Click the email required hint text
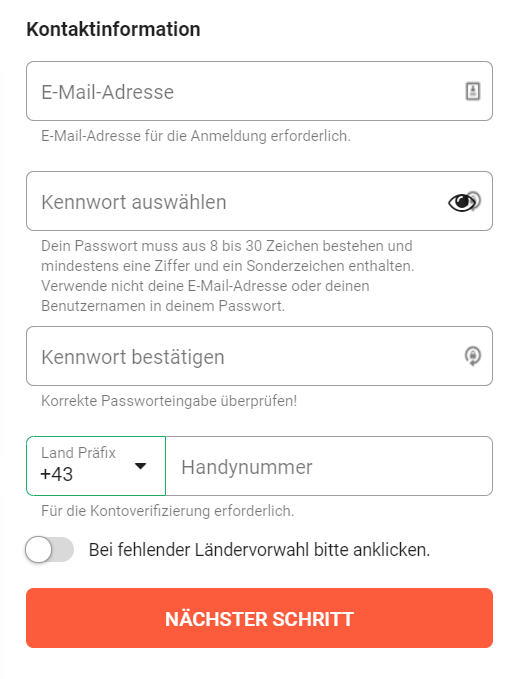Screen dimensions: 517x679 [196, 136]
